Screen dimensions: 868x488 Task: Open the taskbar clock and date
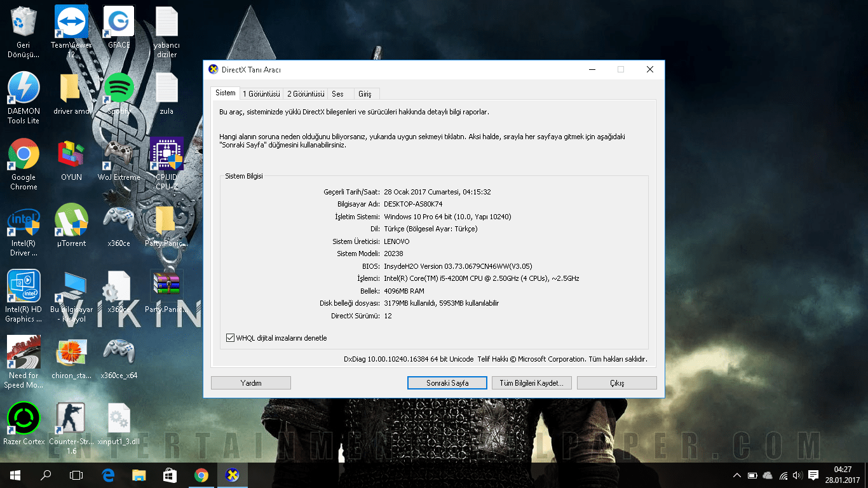point(842,475)
